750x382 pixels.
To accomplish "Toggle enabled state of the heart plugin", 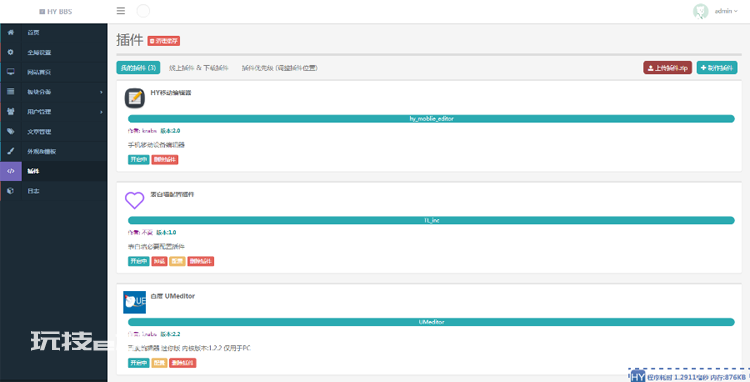I will (x=138, y=262).
